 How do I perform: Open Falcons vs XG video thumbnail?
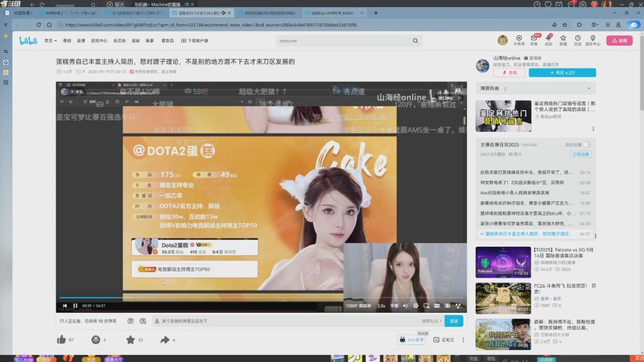(x=503, y=262)
